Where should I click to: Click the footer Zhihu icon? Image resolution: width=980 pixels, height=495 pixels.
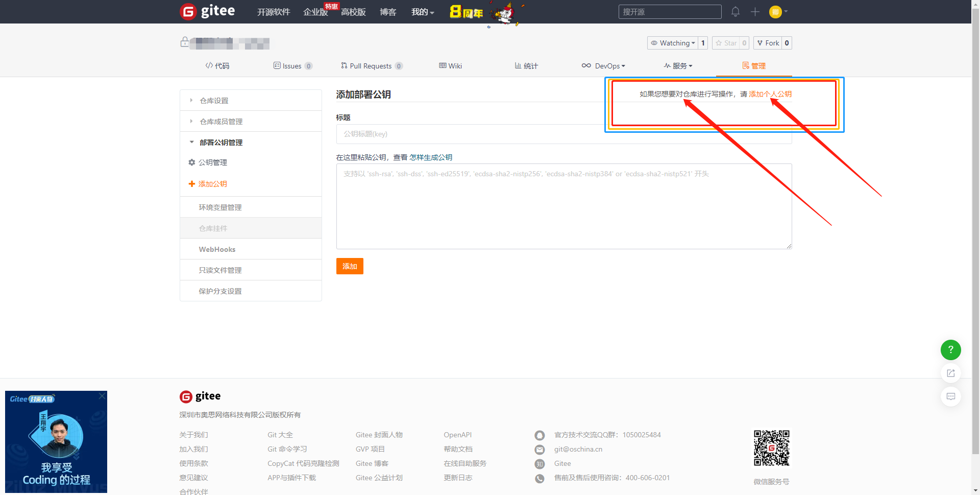tap(540, 464)
